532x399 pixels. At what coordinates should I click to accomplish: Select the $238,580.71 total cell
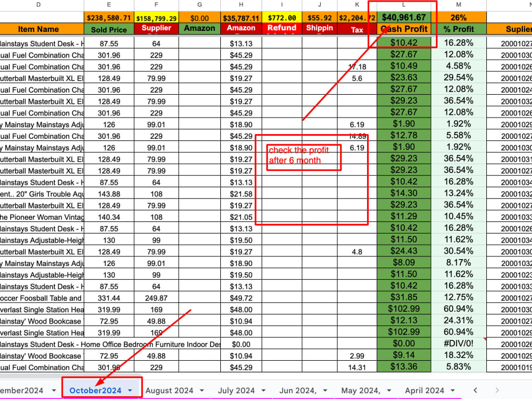[109, 18]
